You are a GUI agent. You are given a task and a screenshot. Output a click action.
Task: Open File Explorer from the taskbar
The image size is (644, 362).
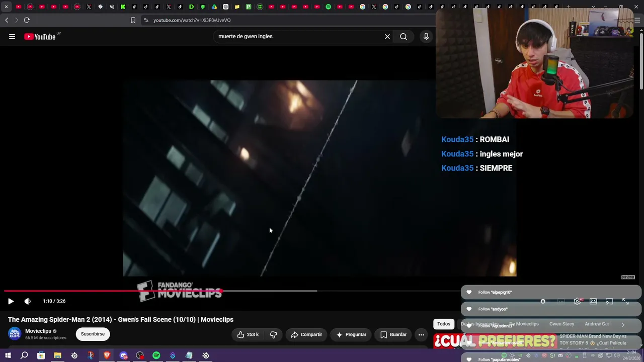click(x=57, y=355)
